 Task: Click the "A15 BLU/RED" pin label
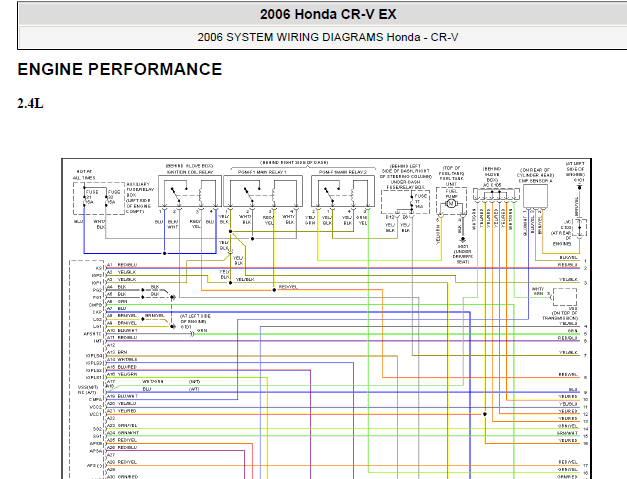pyautogui.click(x=122, y=367)
